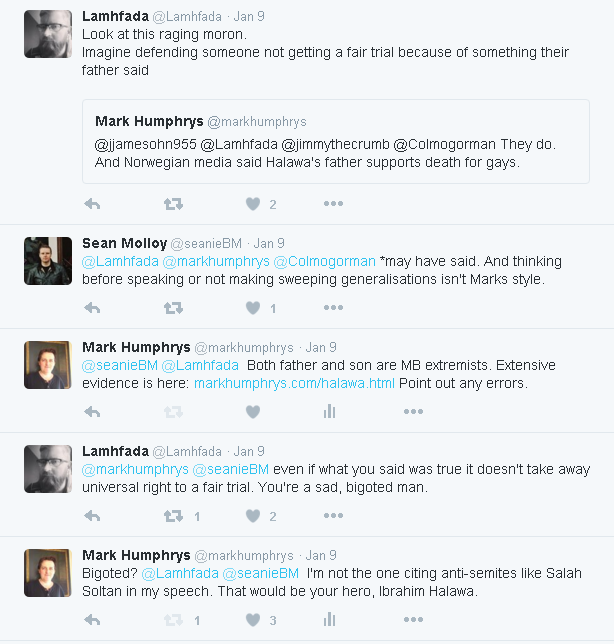Viewport: 614px width, 644px height.
Task: Open the @Colmogorman mention in Sean's tweet
Action: tap(324, 261)
